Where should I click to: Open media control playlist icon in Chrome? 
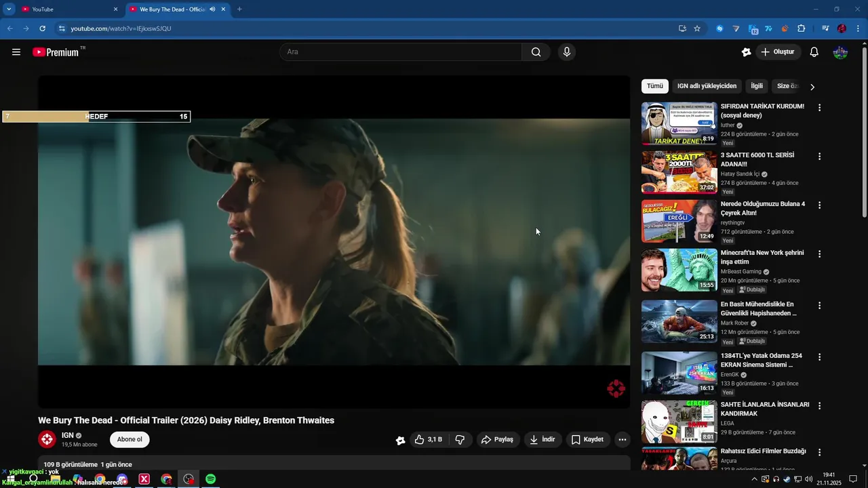point(825,28)
